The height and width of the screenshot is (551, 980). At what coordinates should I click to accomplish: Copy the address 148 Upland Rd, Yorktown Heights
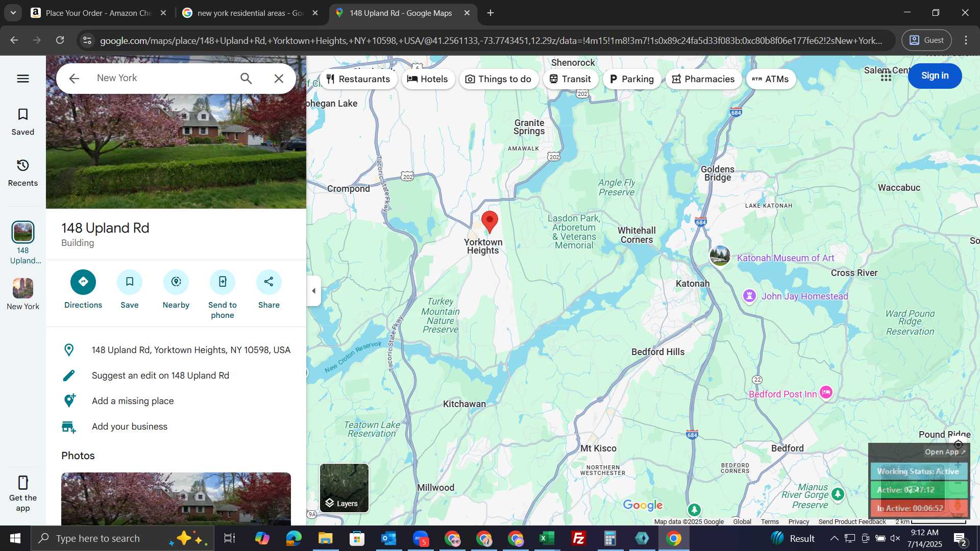pos(176,350)
